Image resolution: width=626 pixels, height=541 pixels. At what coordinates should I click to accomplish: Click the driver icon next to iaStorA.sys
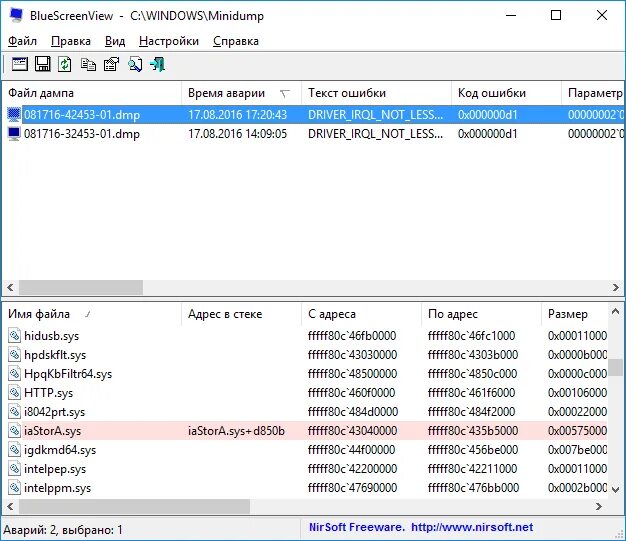14,431
